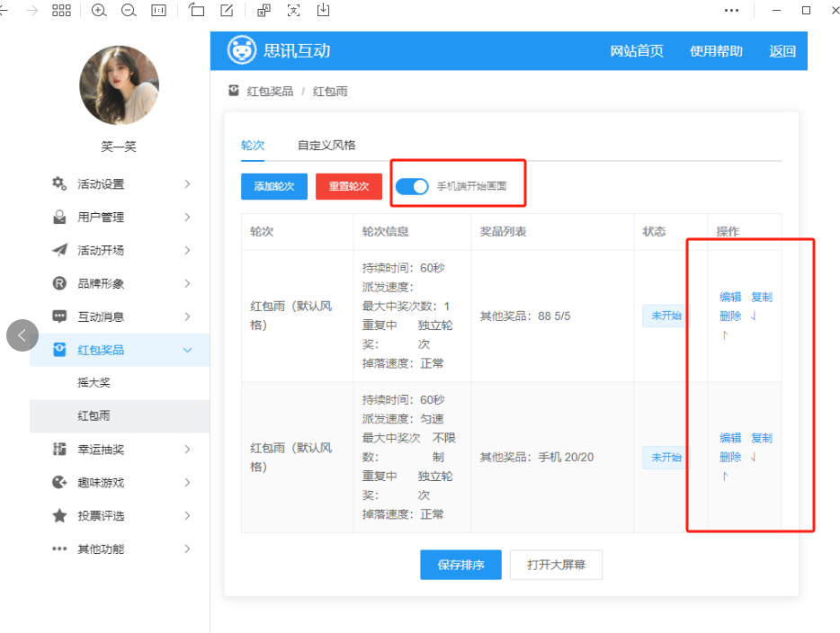Click the blue 添加轮次 button
The height and width of the screenshot is (633, 840).
click(x=274, y=186)
